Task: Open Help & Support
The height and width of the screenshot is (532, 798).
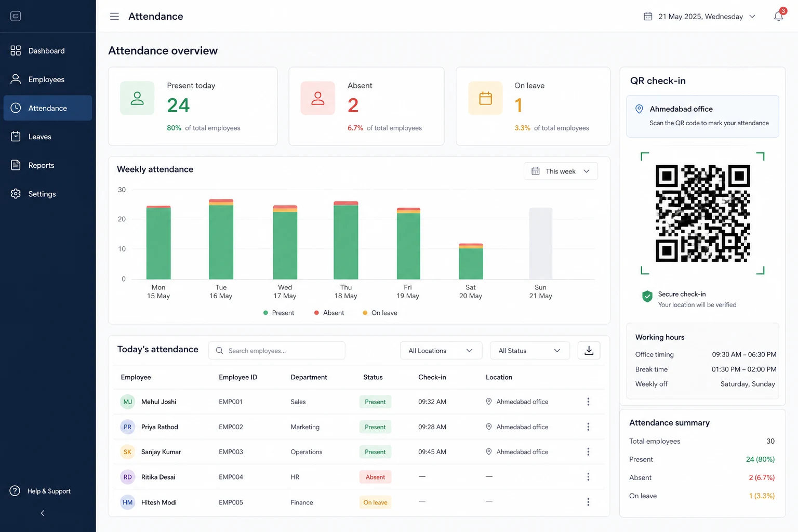Action: point(41,491)
